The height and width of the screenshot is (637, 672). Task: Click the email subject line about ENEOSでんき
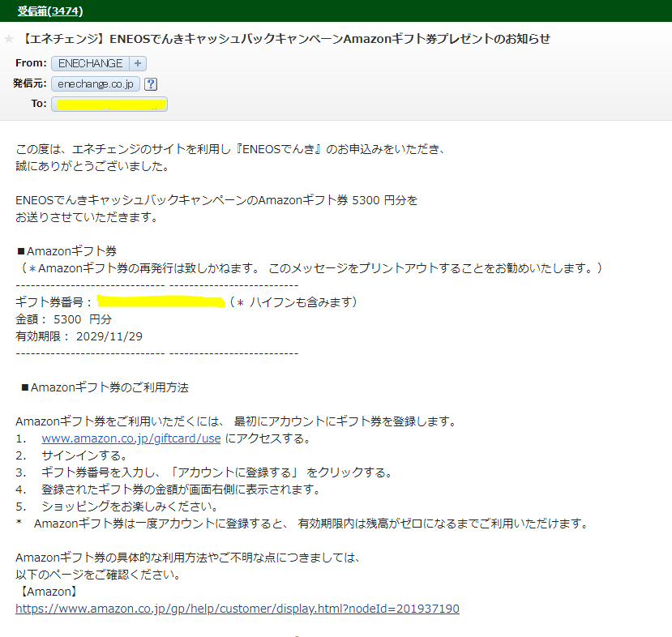285,39
